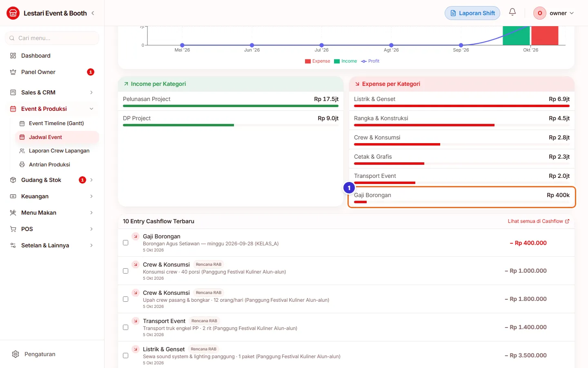Click the POS shopping cart icon

pos(13,229)
